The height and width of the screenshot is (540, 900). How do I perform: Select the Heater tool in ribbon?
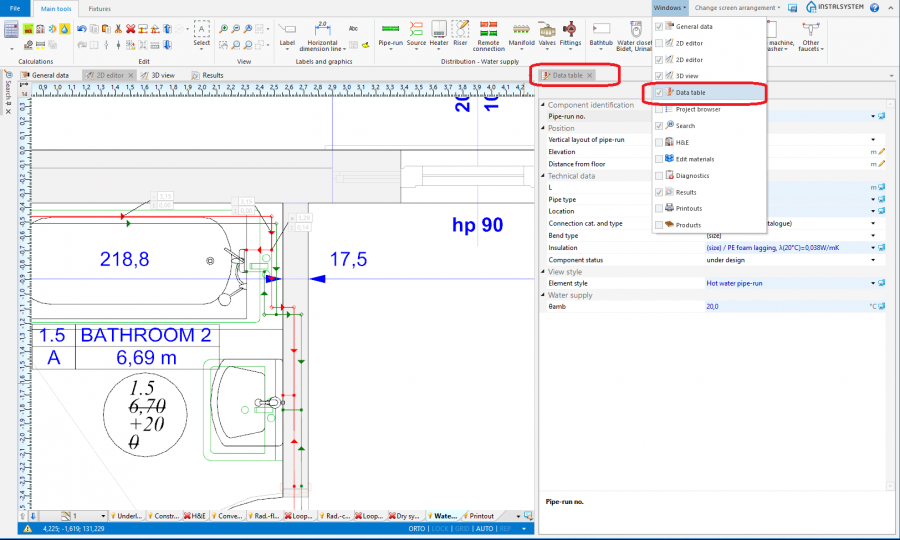(x=439, y=29)
